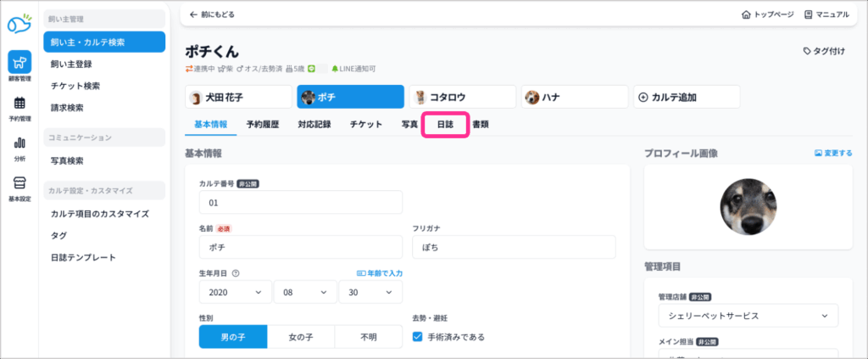Screen dimensions: 868x359
Task: Click the カルテ追加 button
Action: point(685,97)
